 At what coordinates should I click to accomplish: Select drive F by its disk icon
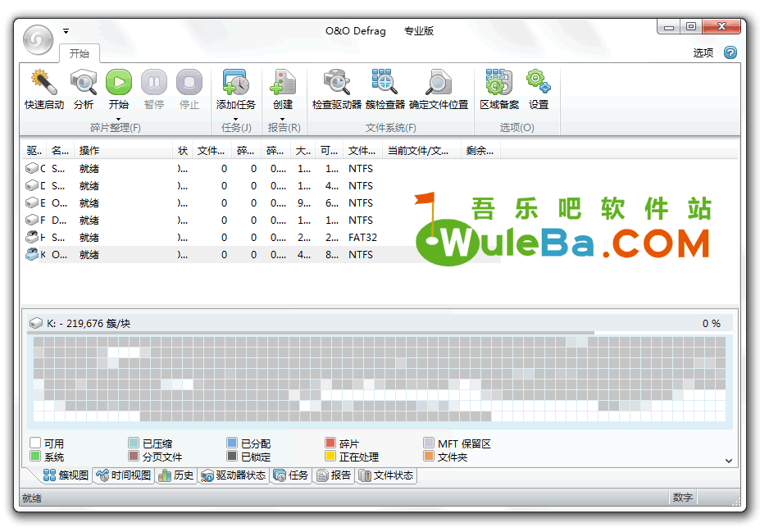[32, 220]
